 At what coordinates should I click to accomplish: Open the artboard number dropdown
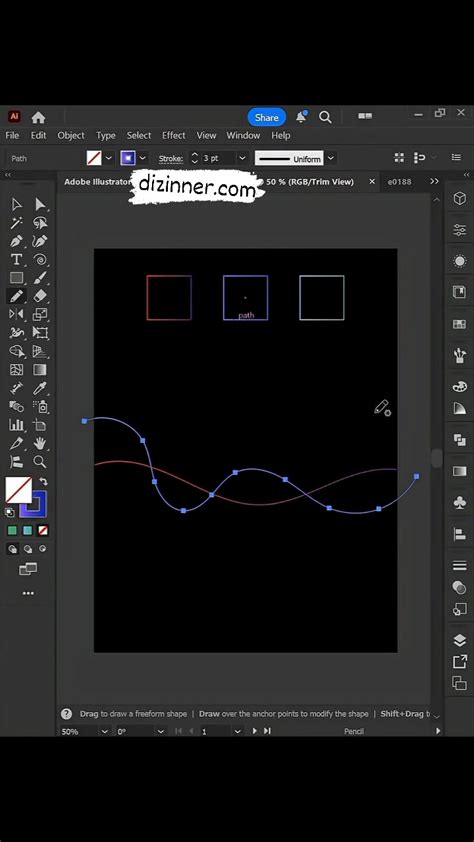click(x=238, y=731)
